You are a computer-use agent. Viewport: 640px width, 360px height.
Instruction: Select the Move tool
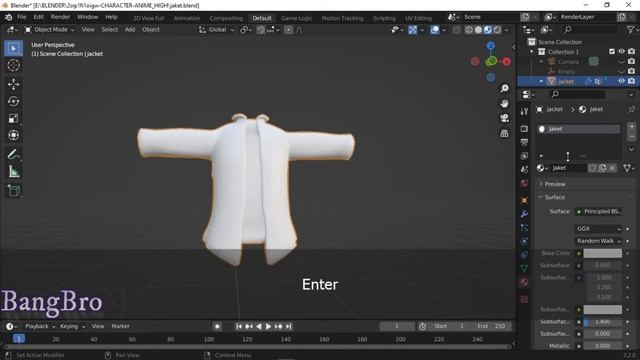coord(13,84)
